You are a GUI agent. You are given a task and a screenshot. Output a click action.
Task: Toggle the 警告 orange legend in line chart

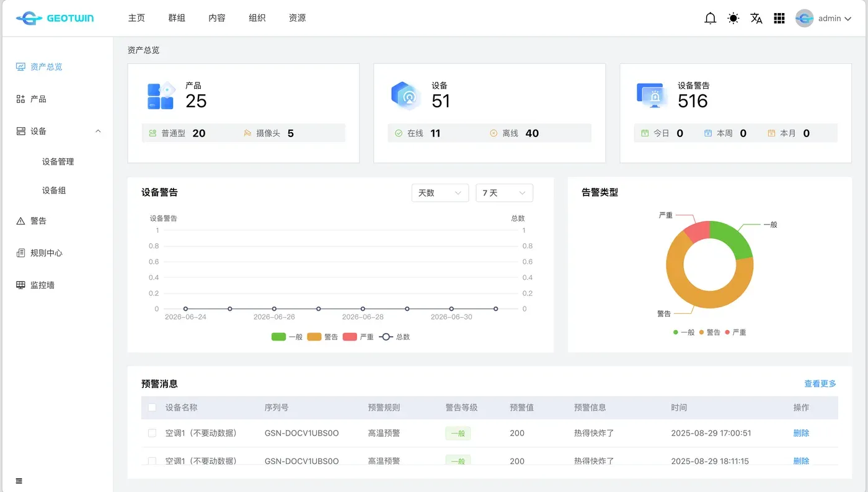(322, 337)
